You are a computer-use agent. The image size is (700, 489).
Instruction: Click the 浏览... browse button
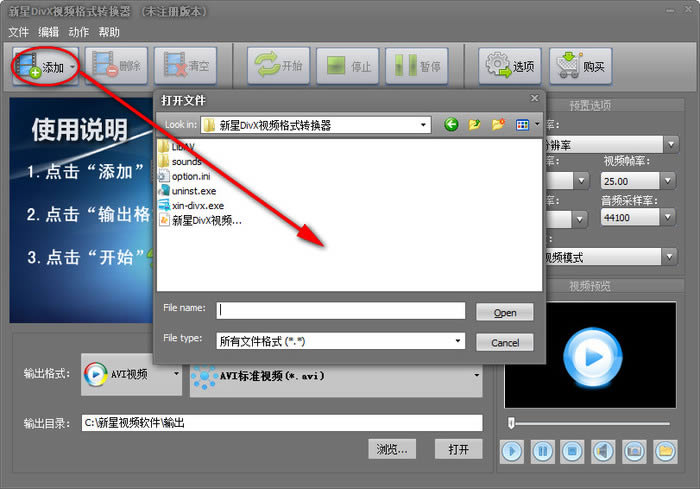(392, 449)
